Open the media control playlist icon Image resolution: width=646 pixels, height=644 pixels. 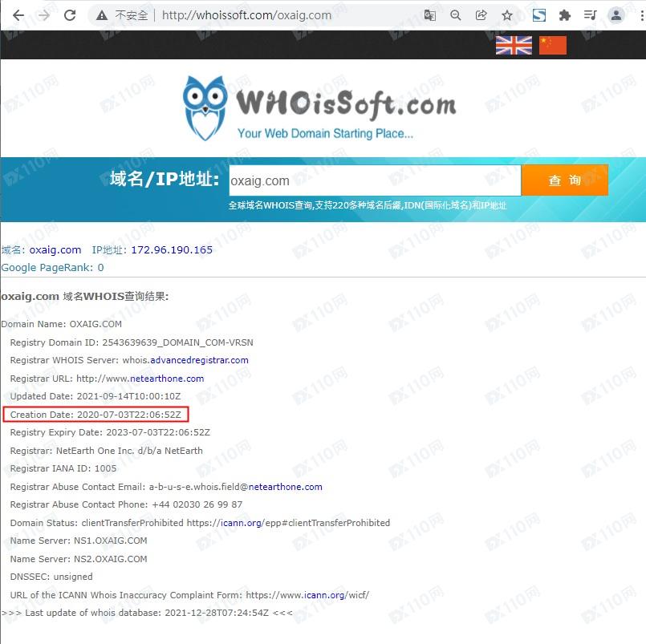(x=590, y=16)
